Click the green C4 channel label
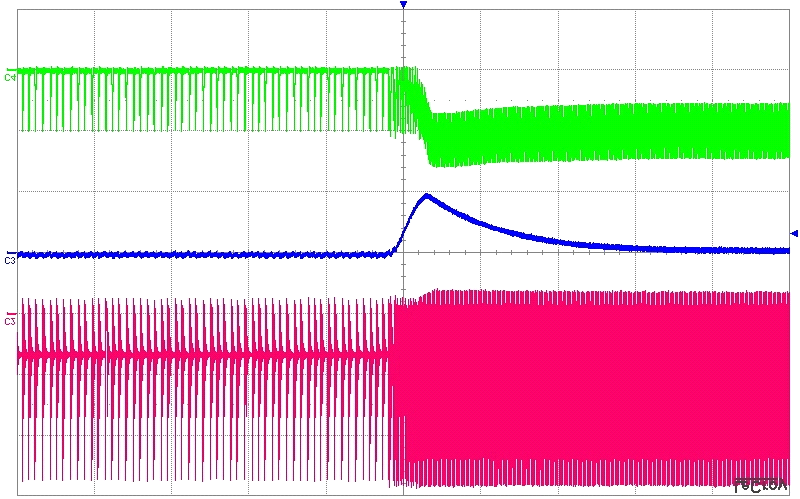Viewport: 800px width, 499px height. (10, 76)
